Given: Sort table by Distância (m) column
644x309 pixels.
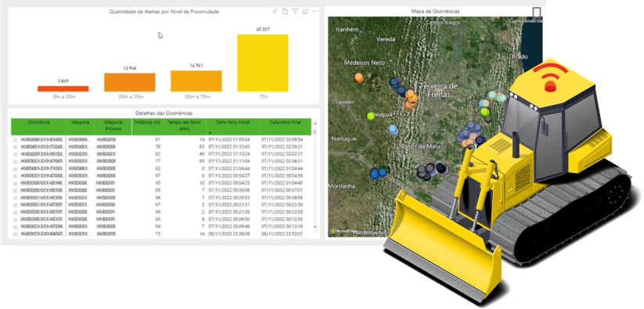Looking at the screenshot, I should click(x=146, y=122).
